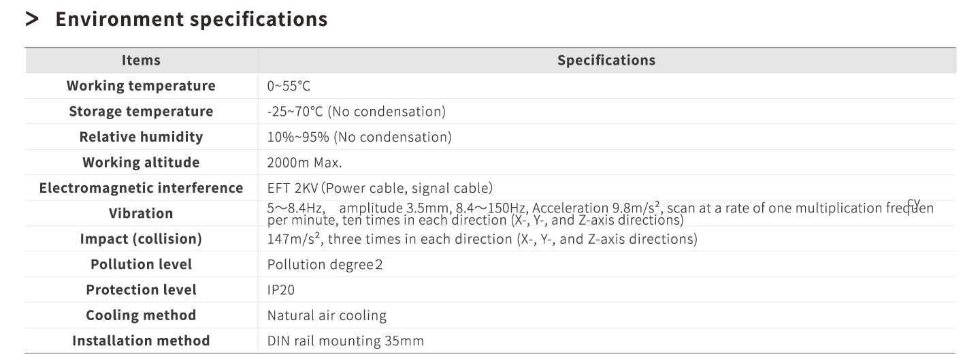
Task: Select the Vibration row label
Action: click(x=141, y=213)
